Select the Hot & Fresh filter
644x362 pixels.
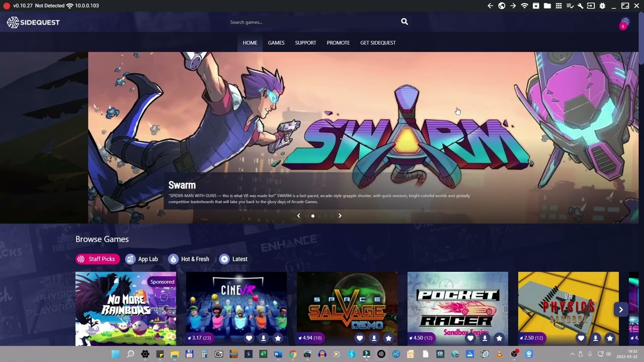click(x=189, y=259)
